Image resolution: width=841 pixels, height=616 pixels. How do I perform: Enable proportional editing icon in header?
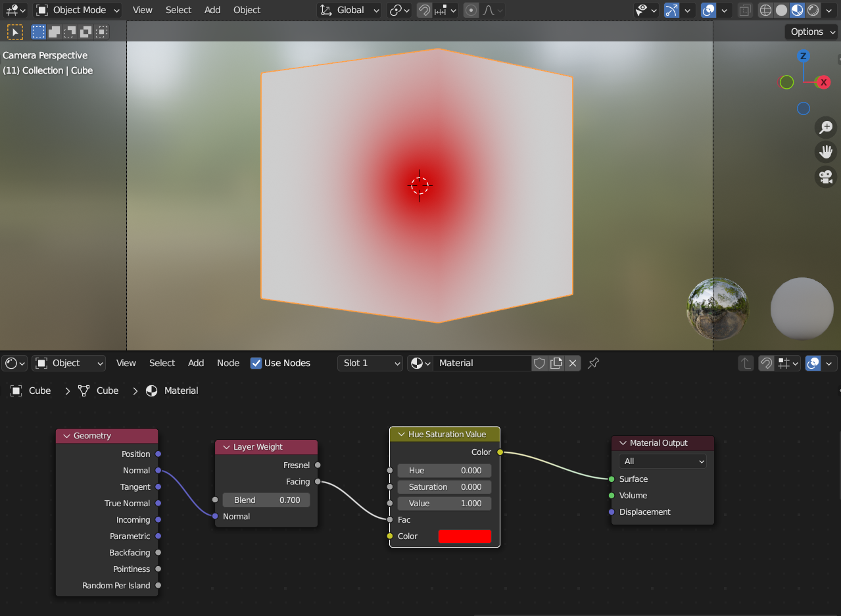click(x=471, y=10)
